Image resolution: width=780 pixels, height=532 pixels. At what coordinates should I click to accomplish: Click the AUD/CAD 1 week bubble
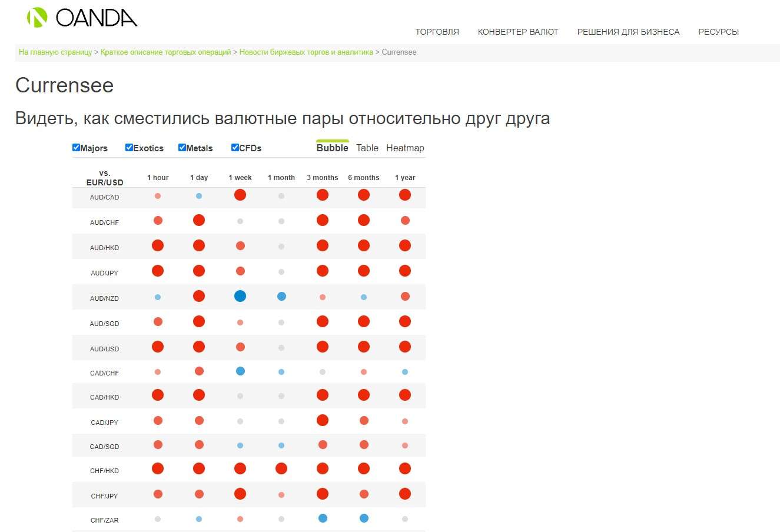tap(240, 195)
